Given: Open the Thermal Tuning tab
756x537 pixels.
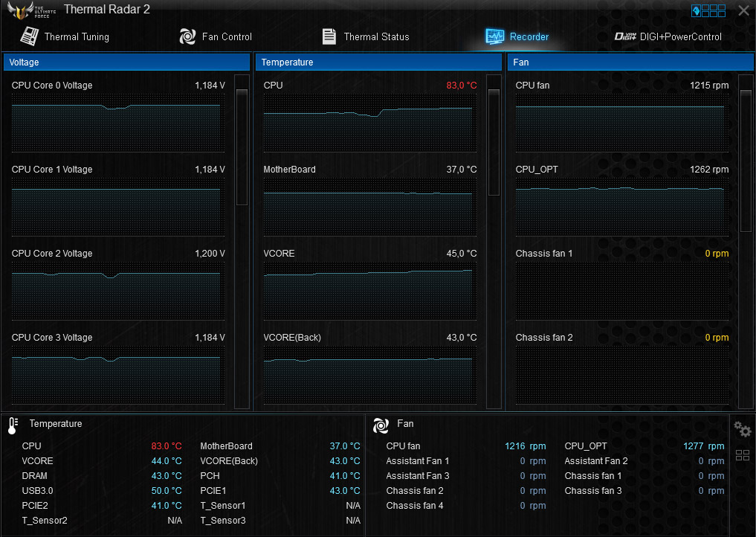Looking at the screenshot, I should (x=65, y=36).
